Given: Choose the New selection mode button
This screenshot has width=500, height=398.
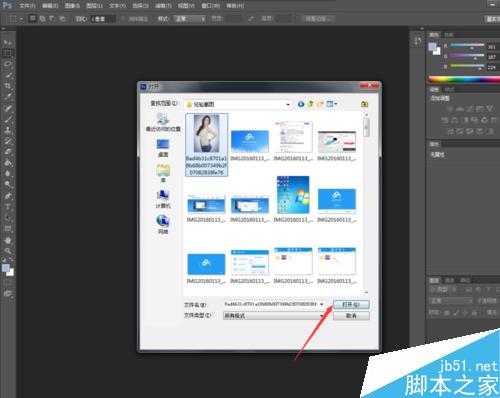Looking at the screenshot, I should click(x=32, y=19).
